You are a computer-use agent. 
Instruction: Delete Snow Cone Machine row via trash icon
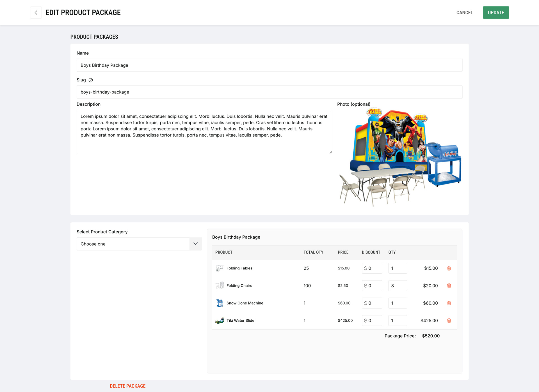click(x=449, y=303)
